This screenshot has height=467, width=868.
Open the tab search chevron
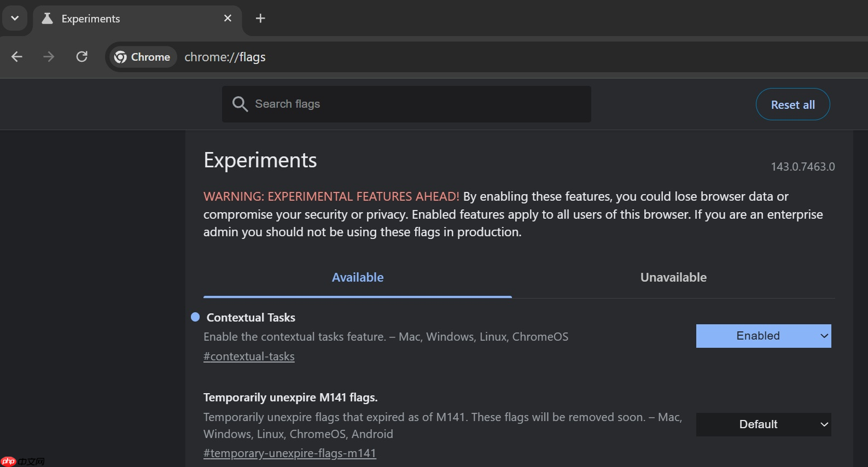15,19
